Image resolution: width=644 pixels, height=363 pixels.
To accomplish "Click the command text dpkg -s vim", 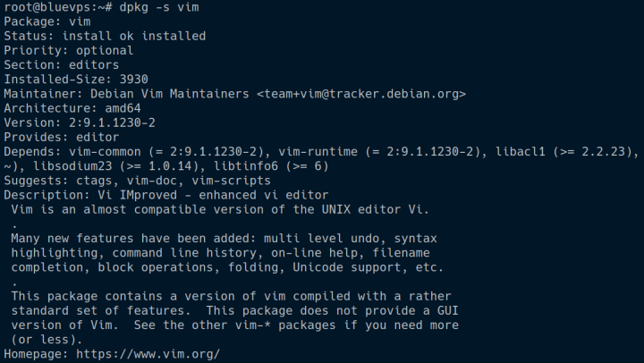I will 159,7.
